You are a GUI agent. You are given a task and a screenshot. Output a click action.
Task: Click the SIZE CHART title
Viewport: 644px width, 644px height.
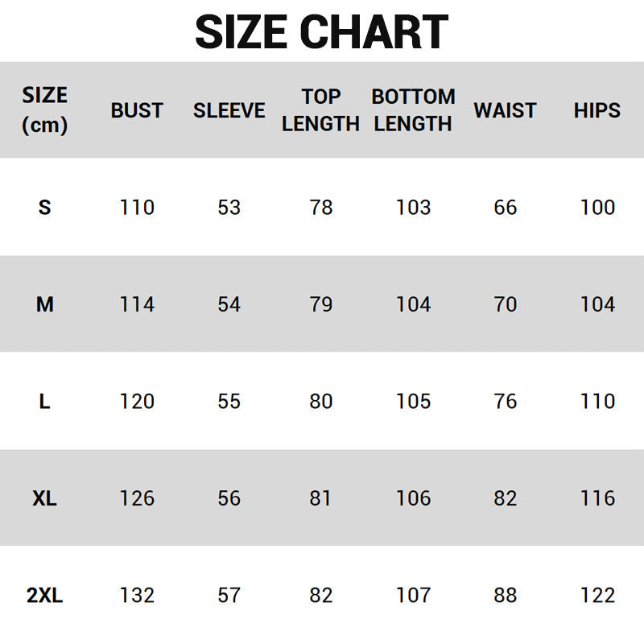coord(322,32)
